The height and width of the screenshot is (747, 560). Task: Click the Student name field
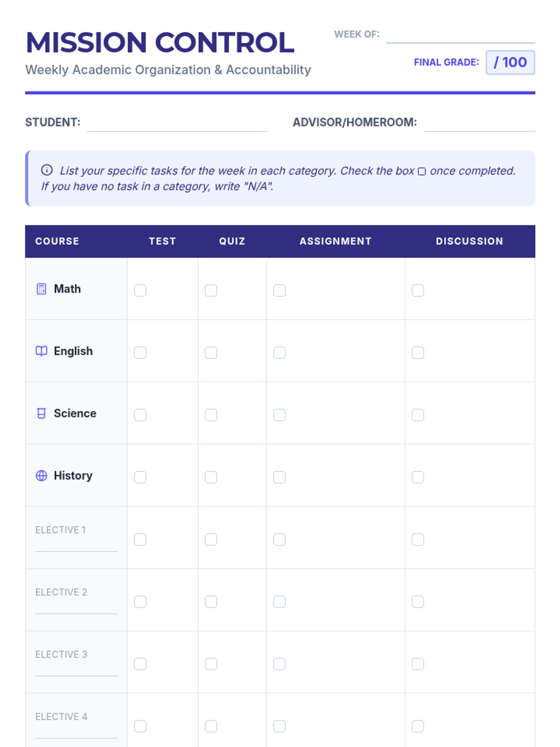pos(177,123)
